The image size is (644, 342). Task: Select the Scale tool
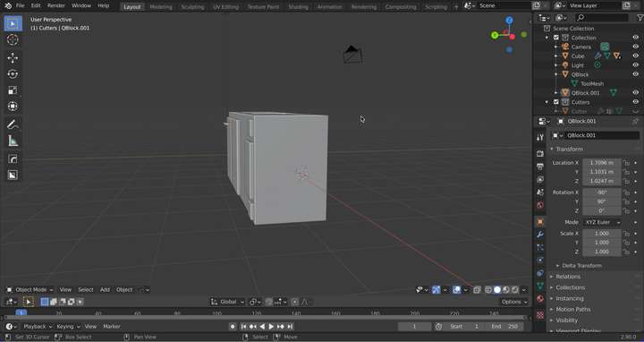tap(13, 90)
